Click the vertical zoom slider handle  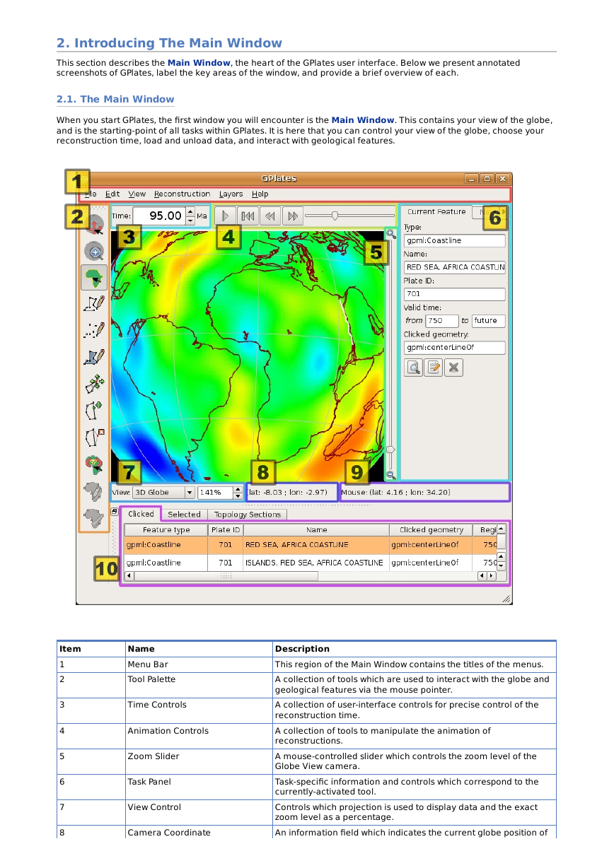(x=390, y=450)
